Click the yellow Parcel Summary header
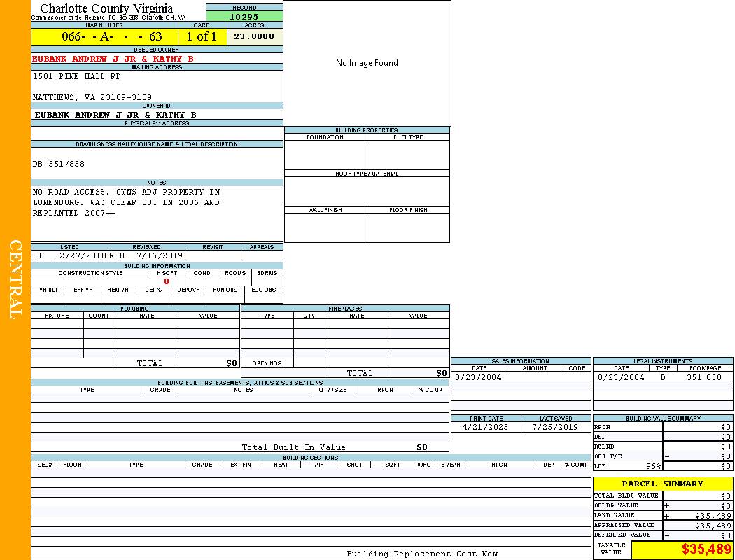 click(662, 484)
